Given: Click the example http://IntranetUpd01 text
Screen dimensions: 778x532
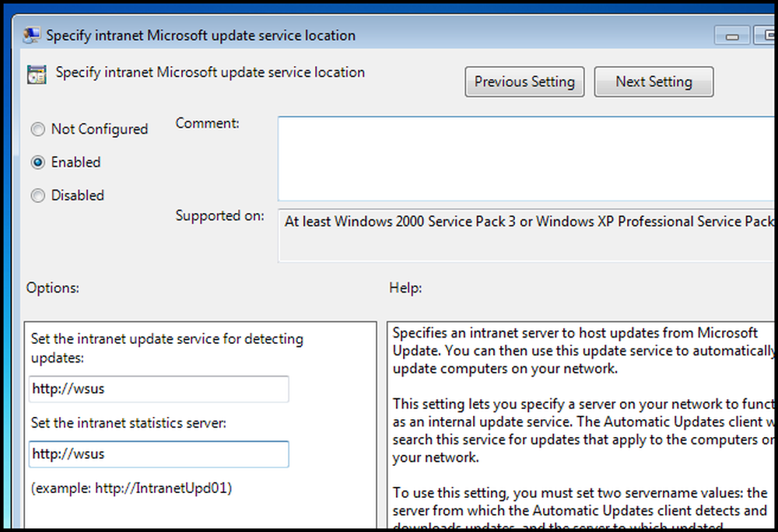Looking at the screenshot, I should pyautogui.click(x=131, y=488).
